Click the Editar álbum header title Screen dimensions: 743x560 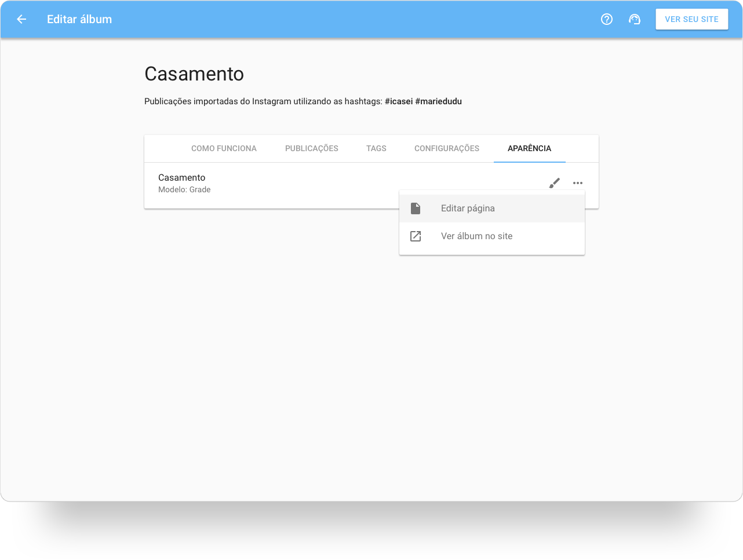coord(79,19)
